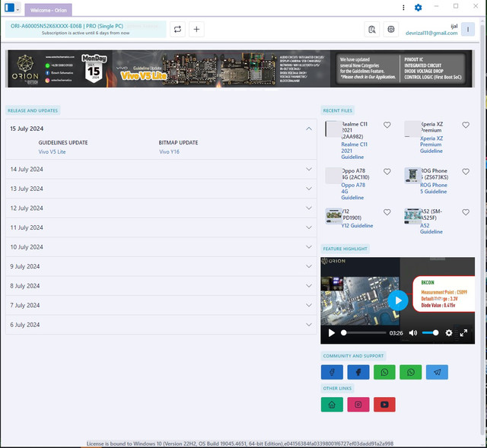Screen dimensions: 487x448
Task: Expand the 11 July 2024 updates
Action: tap(161, 227)
